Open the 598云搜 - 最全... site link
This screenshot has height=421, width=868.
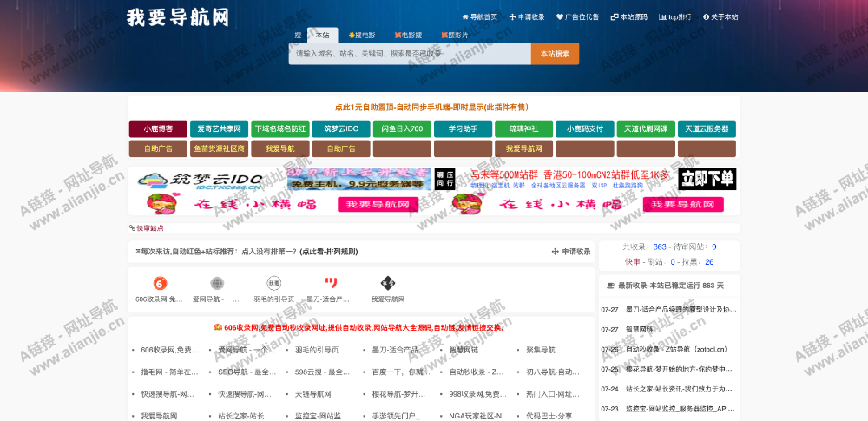click(x=322, y=372)
